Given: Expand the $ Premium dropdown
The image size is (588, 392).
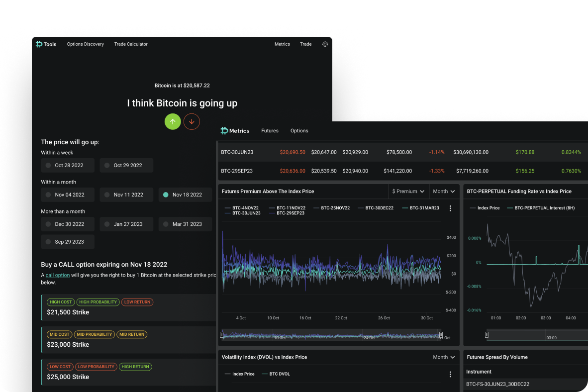Looking at the screenshot, I should click(x=408, y=191).
